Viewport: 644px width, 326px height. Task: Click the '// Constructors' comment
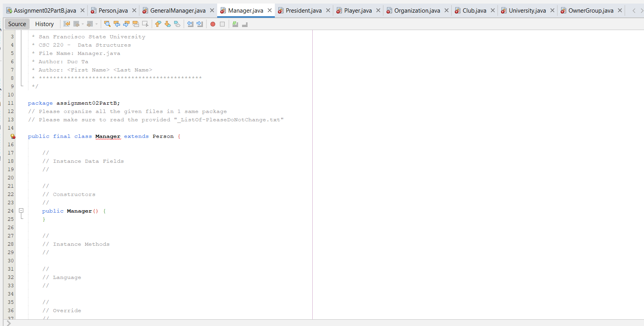point(69,194)
